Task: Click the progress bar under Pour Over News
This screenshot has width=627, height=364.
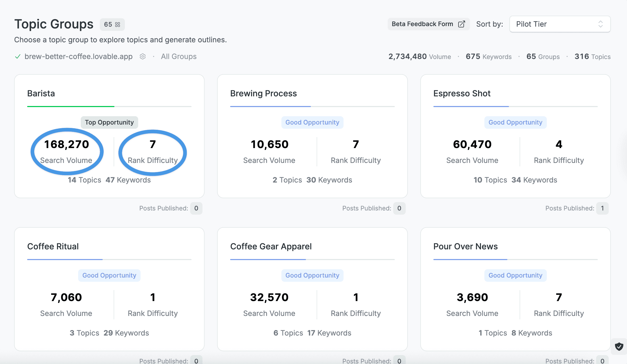Action: [x=515, y=260]
